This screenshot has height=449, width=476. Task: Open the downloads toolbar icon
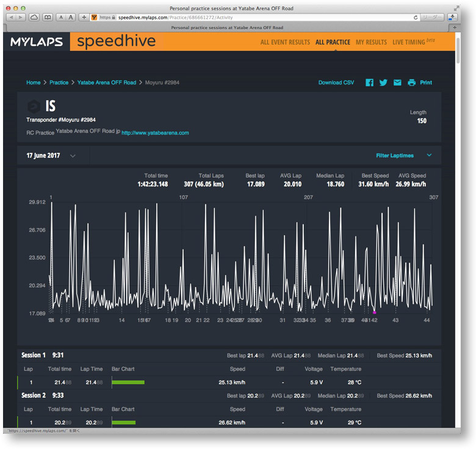click(x=452, y=17)
